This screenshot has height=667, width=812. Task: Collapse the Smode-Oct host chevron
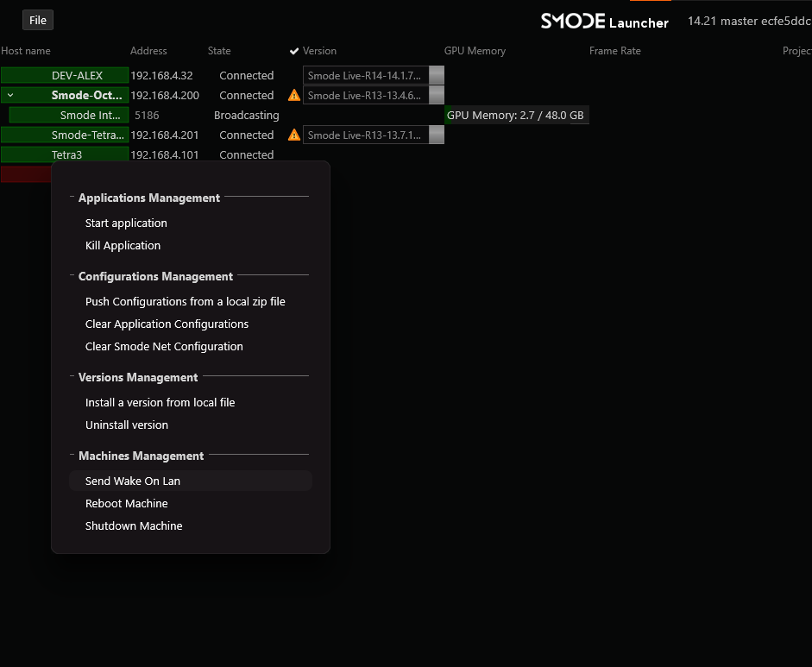(x=10, y=95)
